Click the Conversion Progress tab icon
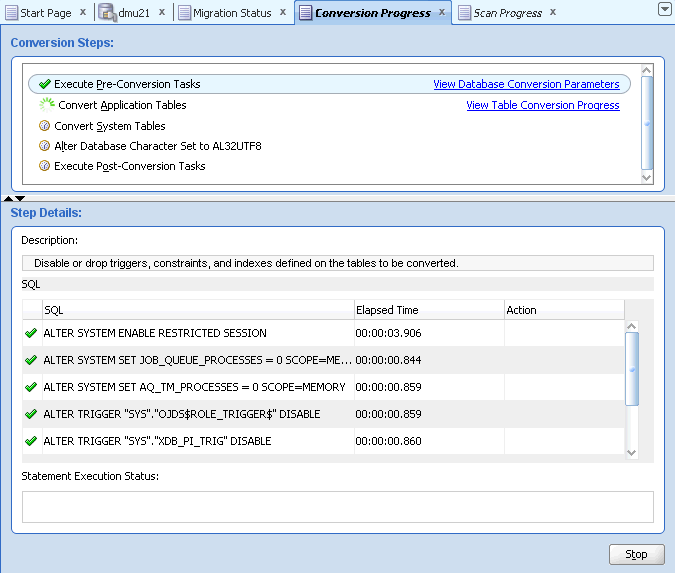 click(x=306, y=13)
